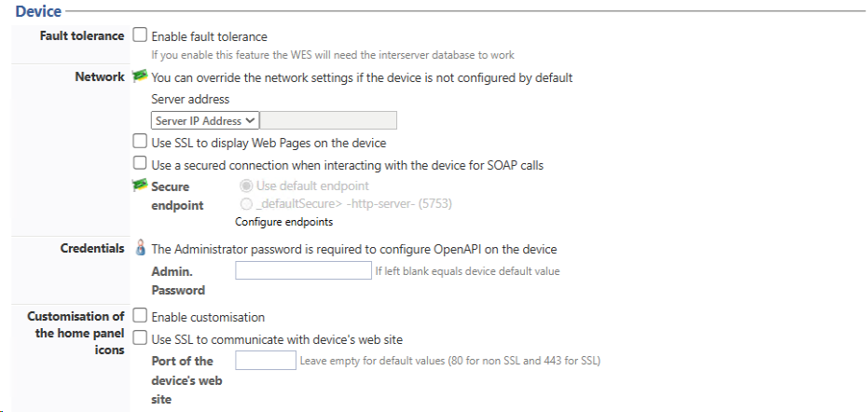This screenshot has height=412, width=868.
Task: Click the Enable fault tolerance label text
Action: (x=209, y=37)
